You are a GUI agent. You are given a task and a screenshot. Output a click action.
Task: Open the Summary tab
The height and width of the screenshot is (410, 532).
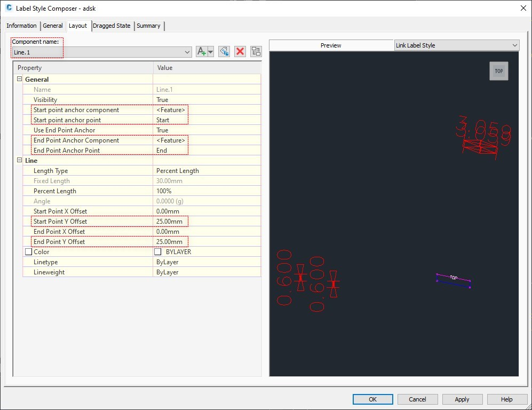point(148,26)
